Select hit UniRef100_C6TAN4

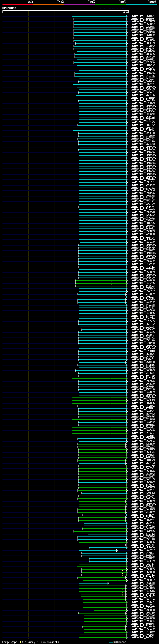(x=143, y=16)
